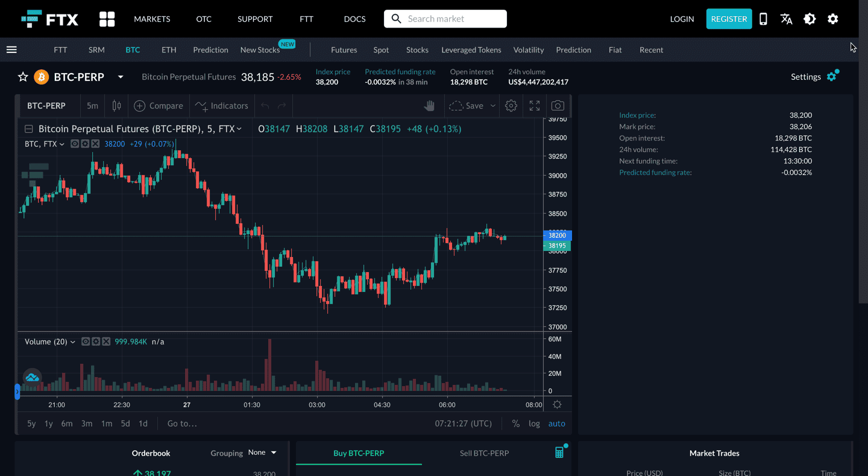Hide the BTC, FTX comparison series

(75, 144)
